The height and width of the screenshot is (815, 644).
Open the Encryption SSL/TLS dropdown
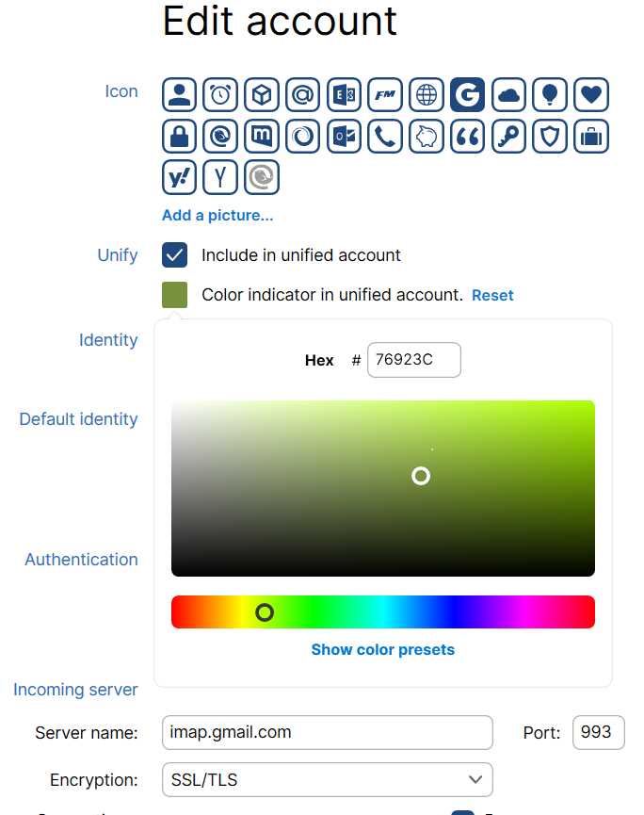(x=328, y=779)
